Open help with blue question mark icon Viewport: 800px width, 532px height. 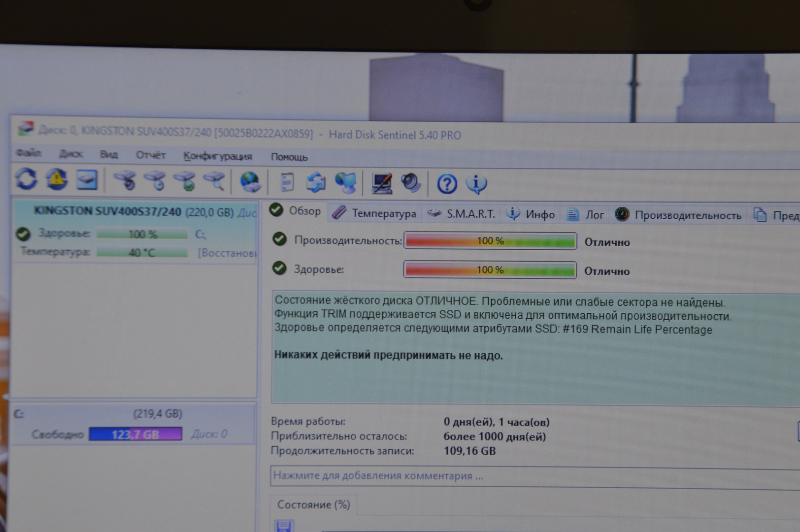click(x=447, y=184)
